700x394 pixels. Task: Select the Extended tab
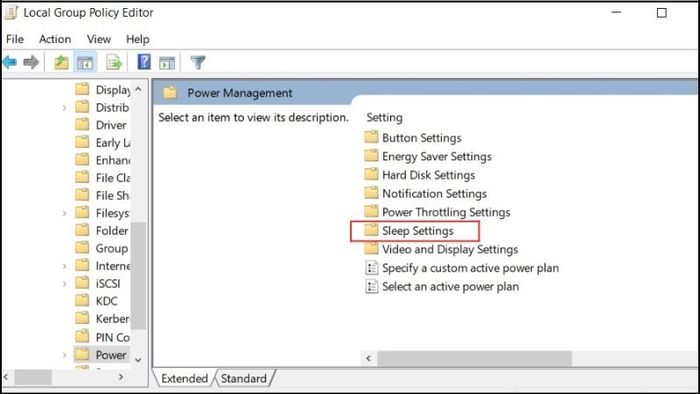click(x=184, y=378)
